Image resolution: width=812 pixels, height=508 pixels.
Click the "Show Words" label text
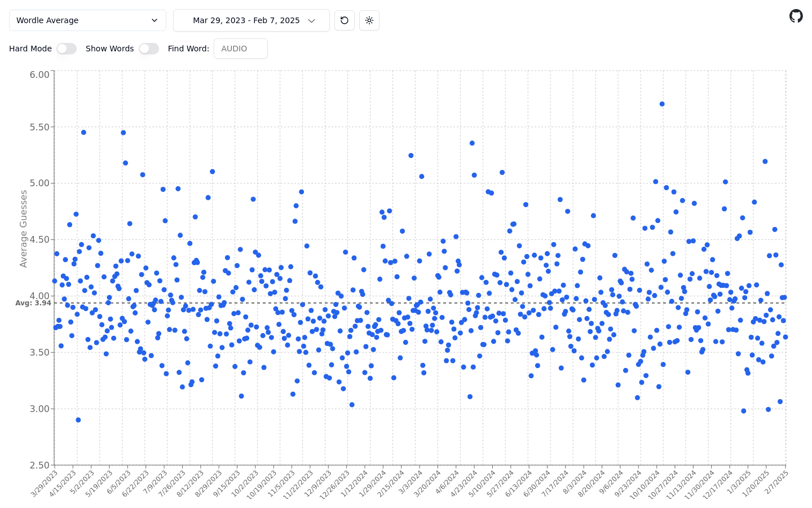pos(110,49)
